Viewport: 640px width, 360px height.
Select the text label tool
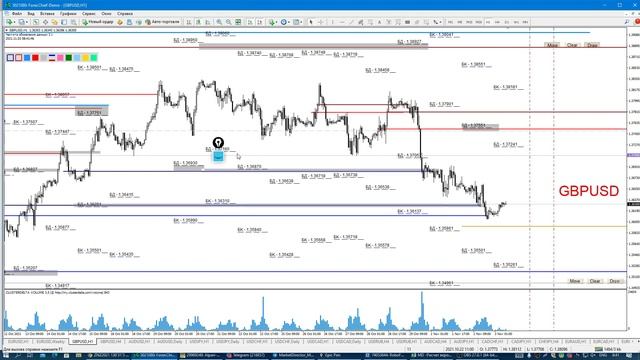[x=389, y=22]
